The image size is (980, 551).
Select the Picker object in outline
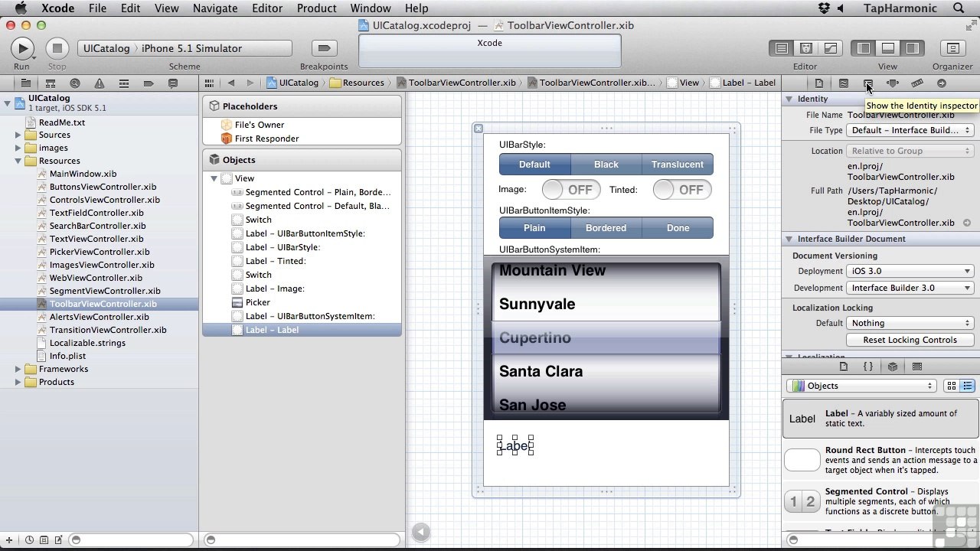[x=258, y=302]
